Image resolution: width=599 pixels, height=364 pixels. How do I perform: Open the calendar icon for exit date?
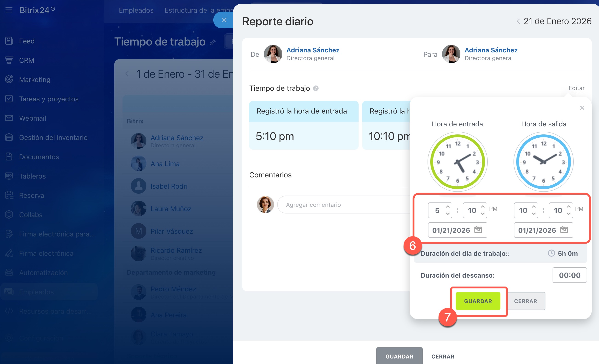pyautogui.click(x=564, y=230)
